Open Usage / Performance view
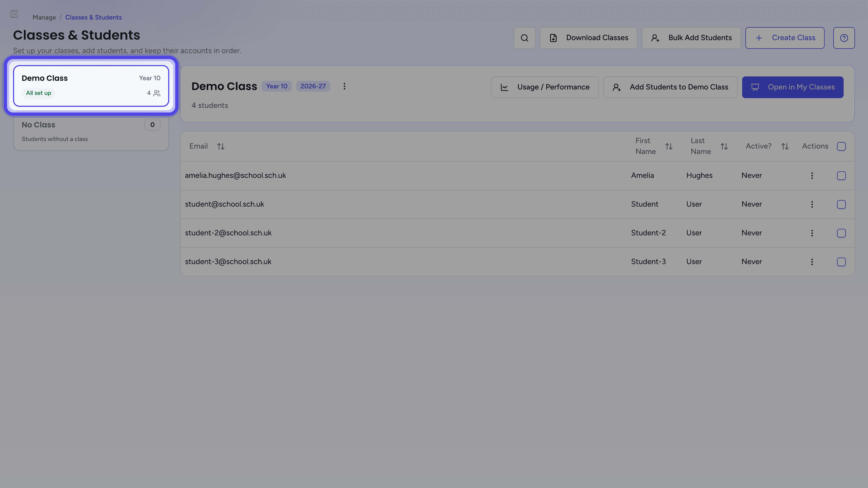The image size is (868, 488). (x=544, y=87)
